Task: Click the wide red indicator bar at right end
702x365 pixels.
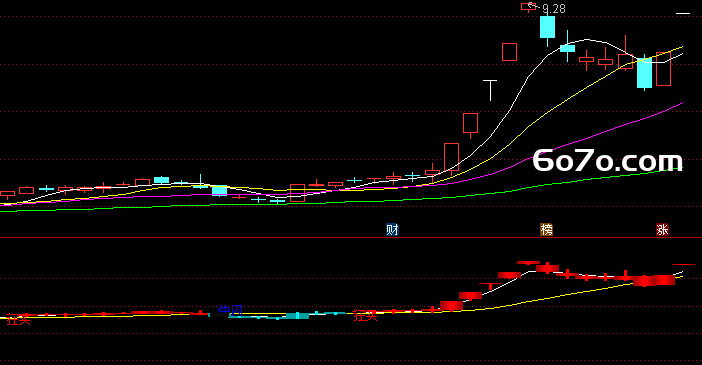Action: (654, 280)
